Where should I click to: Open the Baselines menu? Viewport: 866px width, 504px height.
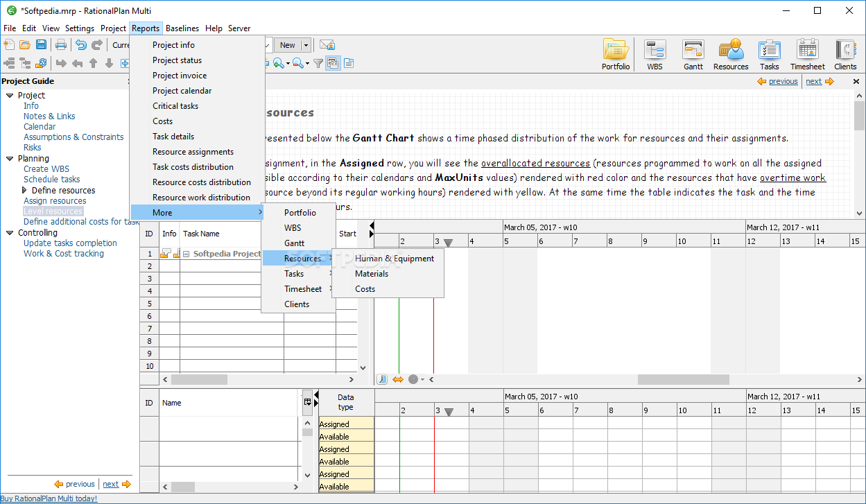(x=182, y=28)
